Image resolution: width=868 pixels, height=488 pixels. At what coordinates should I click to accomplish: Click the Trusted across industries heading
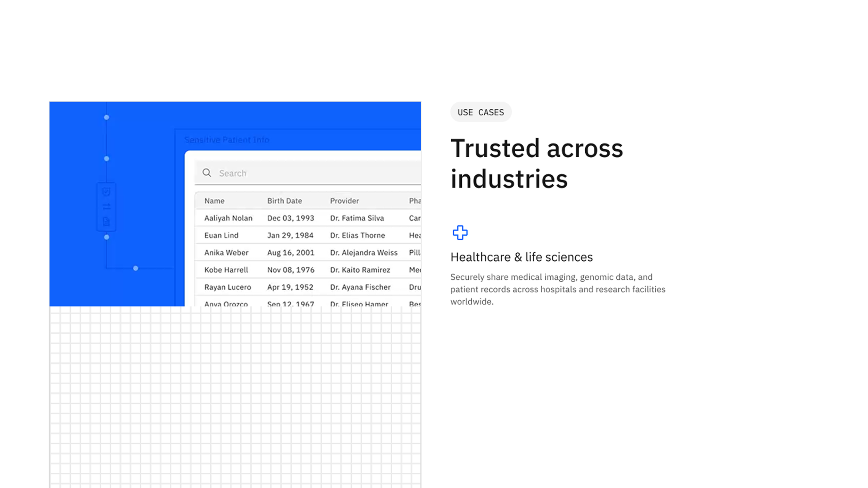tap(536, 163)
